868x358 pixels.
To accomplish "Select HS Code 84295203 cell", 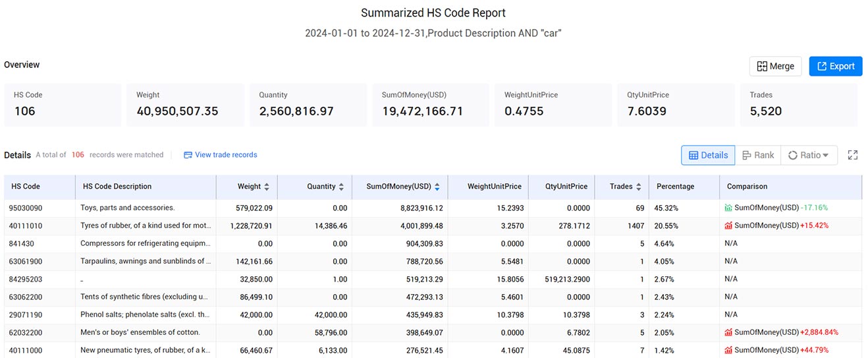I will point(40,279).
